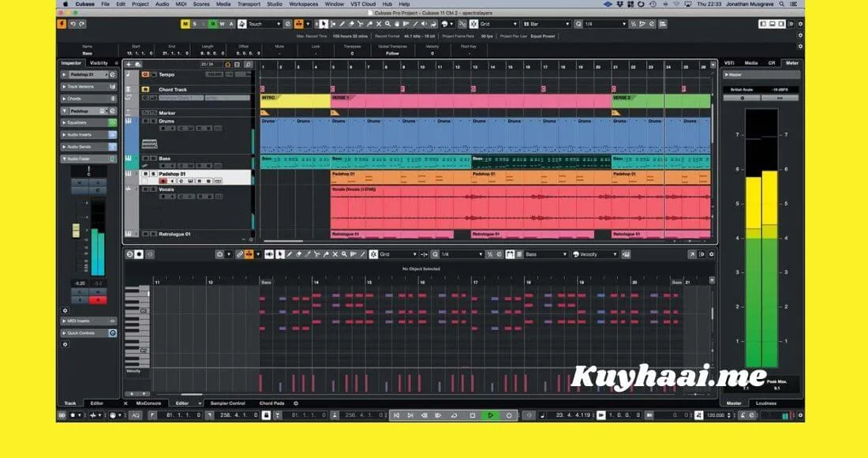868x458 pixels.
Task: Switch to the MixConsole lower zone tab
Action: tap(148, 404)
